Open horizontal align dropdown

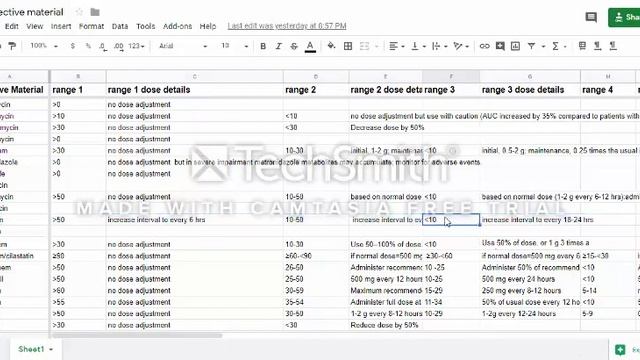point(396,46)
